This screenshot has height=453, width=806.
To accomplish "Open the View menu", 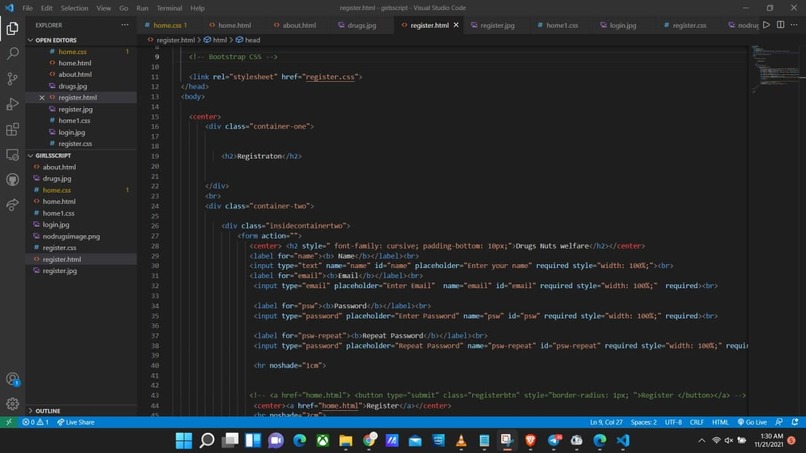I will click(x=103, y=8).
